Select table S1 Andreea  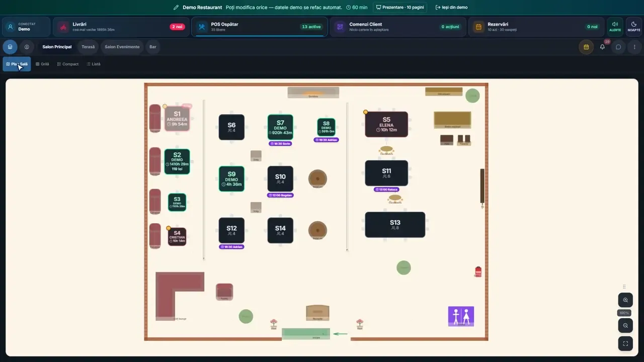177,119
